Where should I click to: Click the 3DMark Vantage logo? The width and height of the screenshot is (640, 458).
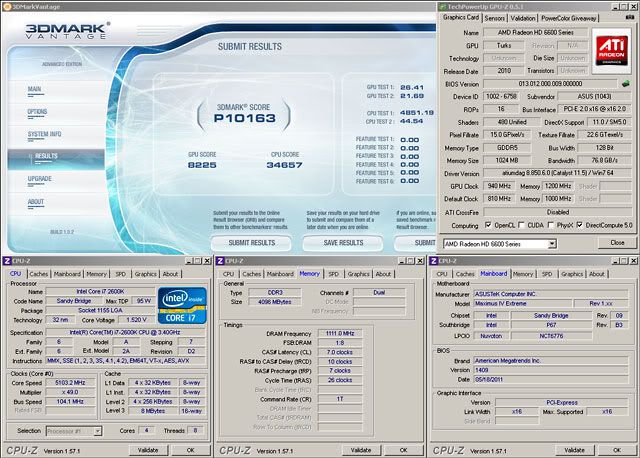click(67, 31)
